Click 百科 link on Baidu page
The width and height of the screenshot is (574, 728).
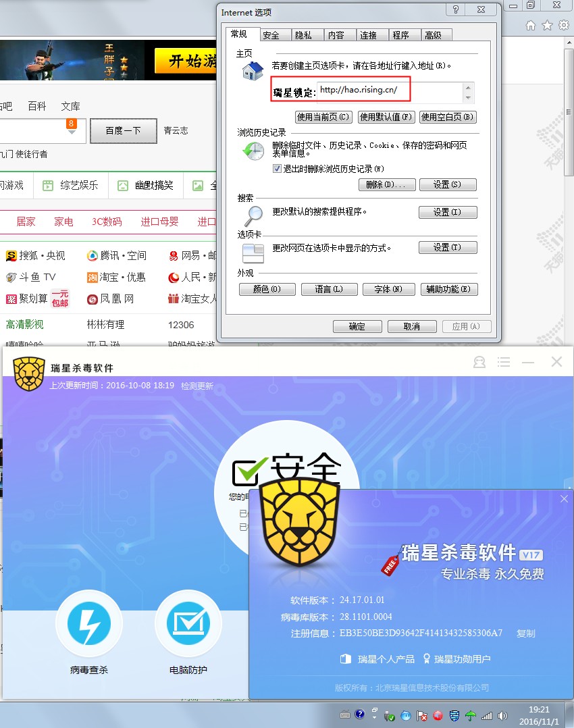(36, 106)
